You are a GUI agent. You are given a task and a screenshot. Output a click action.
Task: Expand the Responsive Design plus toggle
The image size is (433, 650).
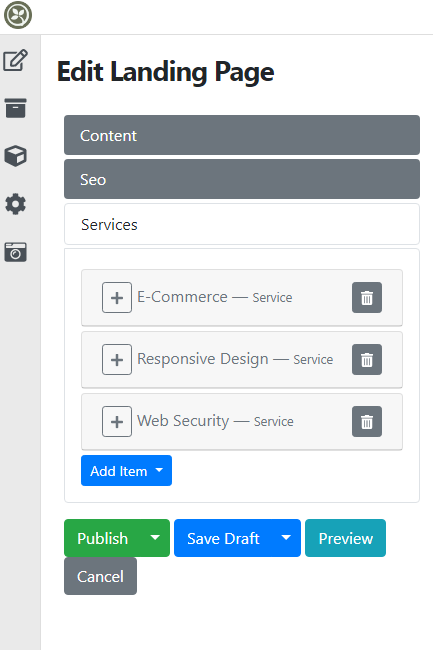click(x=117, y=359)
